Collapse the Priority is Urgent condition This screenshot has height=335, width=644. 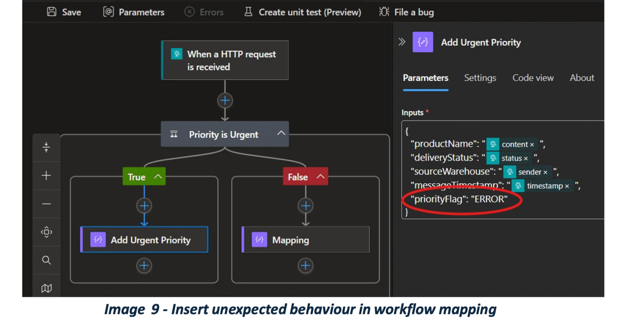tap(281, 133)
